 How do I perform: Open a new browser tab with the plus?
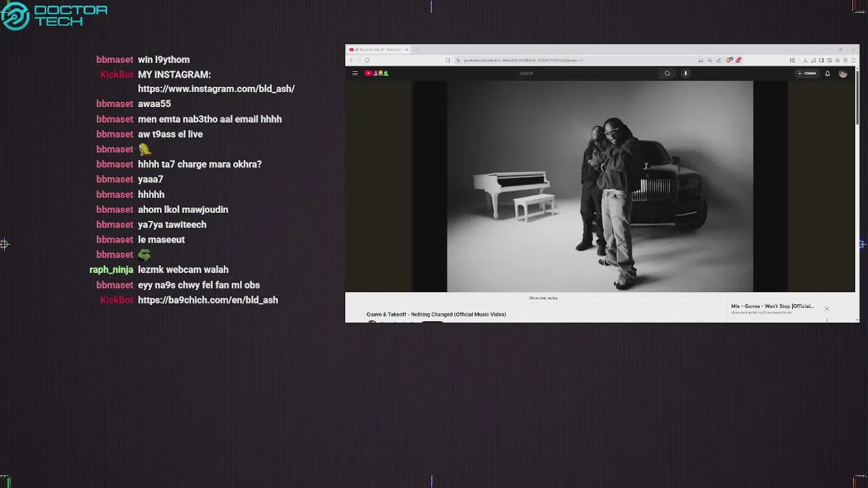coord(416,49)
